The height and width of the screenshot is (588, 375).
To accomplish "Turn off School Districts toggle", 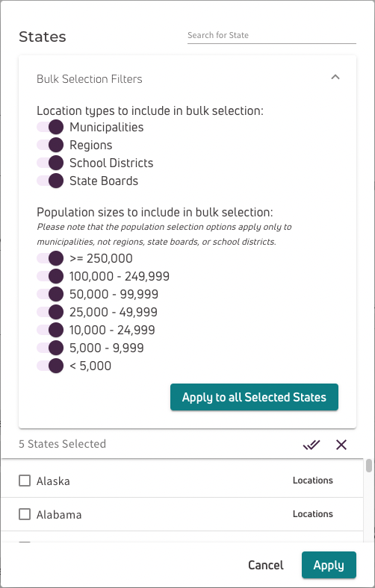I will point(50,163).
